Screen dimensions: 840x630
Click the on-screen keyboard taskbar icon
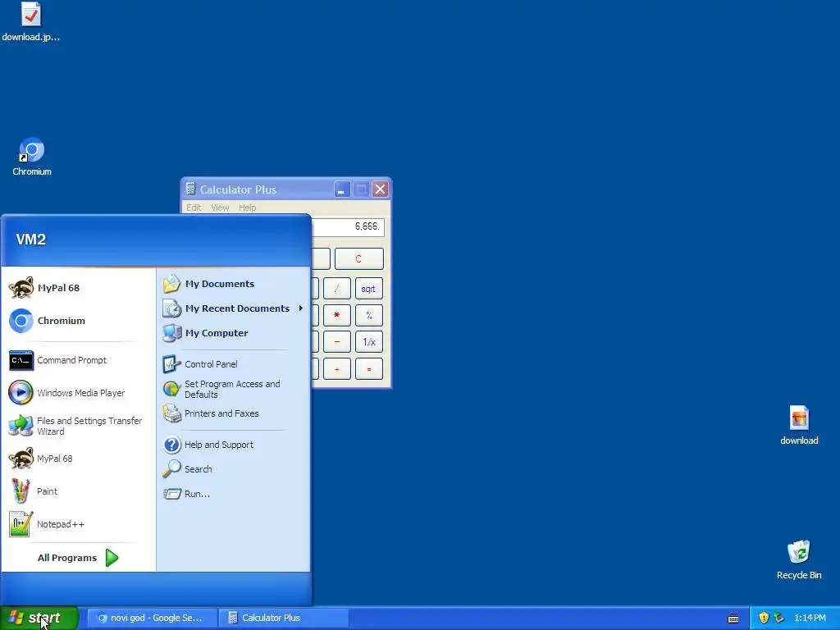733,619
